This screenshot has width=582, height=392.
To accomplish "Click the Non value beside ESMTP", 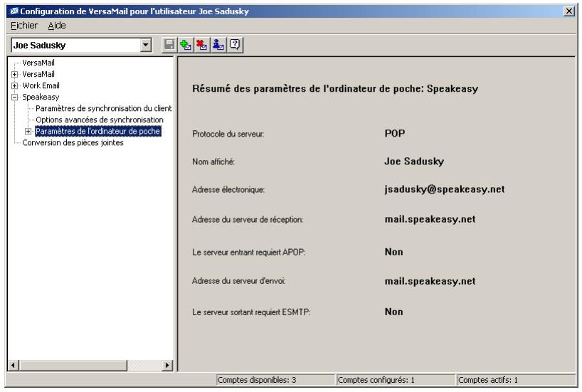I will point(394,312).
